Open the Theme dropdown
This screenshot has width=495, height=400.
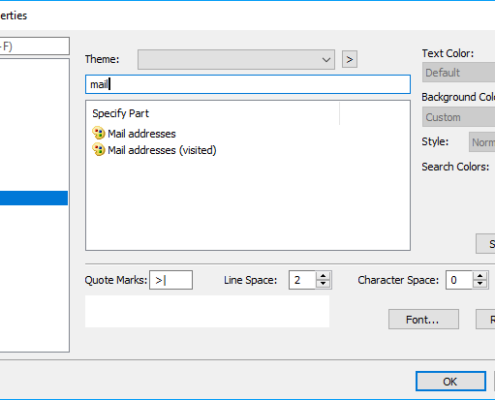pyautogui.click(x=236, y=60)
